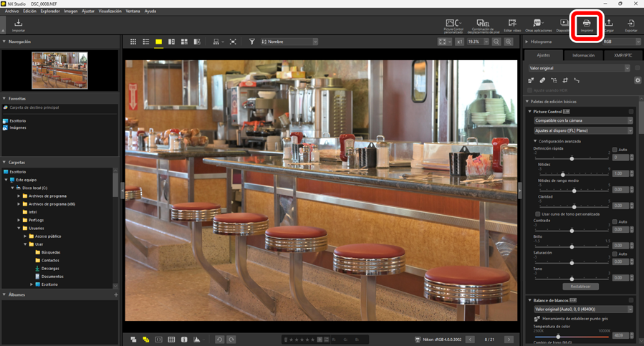Click the filter funnel icon

251,42
